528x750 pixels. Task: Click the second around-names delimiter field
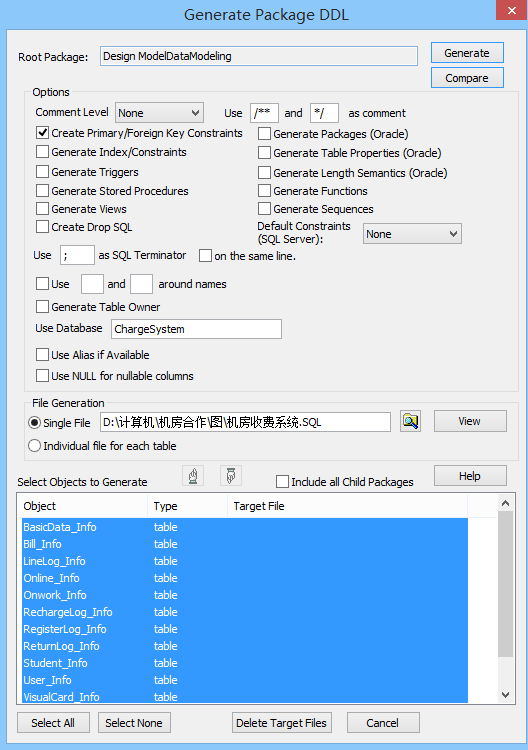coord(142,284)
